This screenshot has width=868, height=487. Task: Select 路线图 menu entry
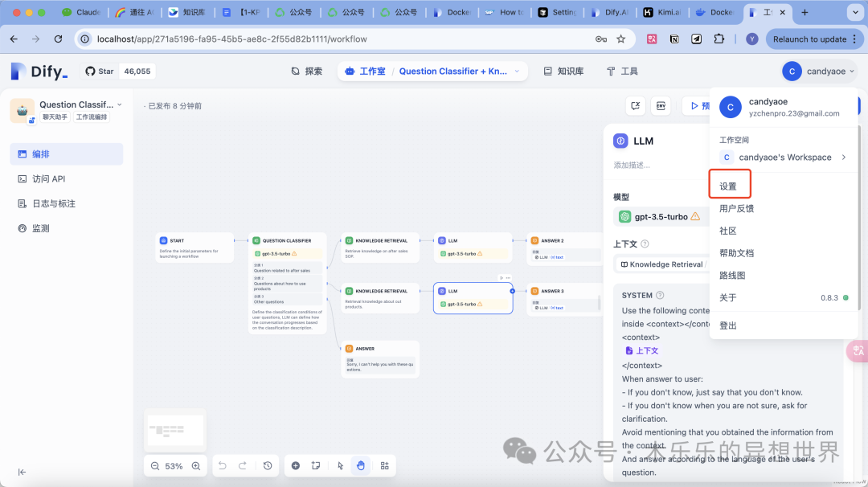click(732, 275)
